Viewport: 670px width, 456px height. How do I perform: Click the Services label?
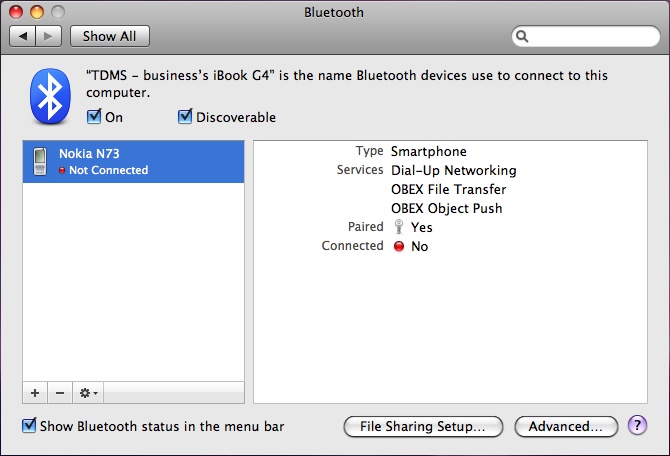click(x=360, y=170)
